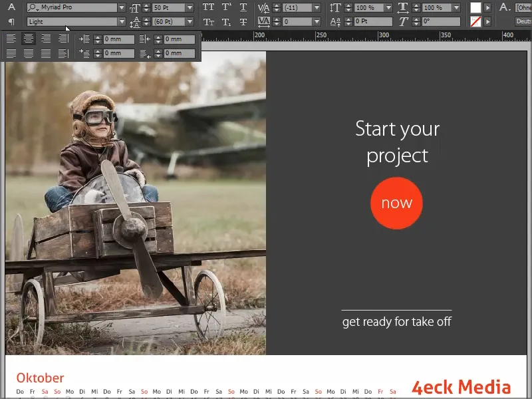The height and width of the screenshot is (399, 532).
Task: Toggle Subscript formatting button
Action: tap(226, 22)
